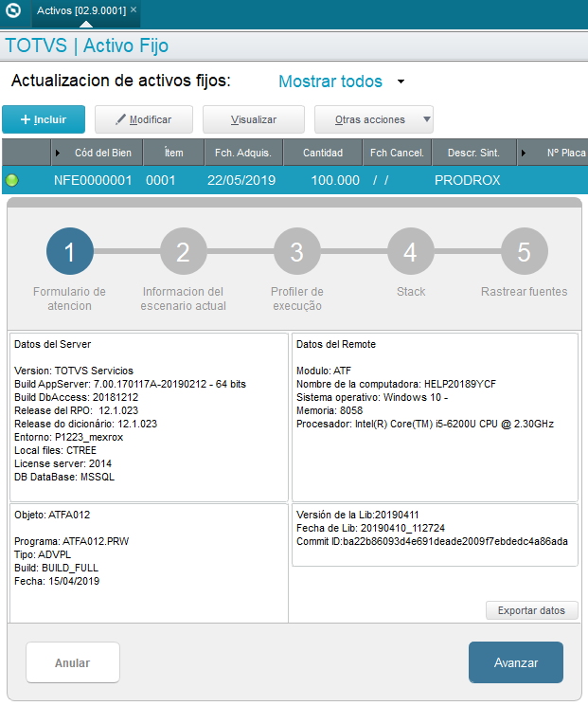Click the Profiler de execução label

tap(297, 299)
